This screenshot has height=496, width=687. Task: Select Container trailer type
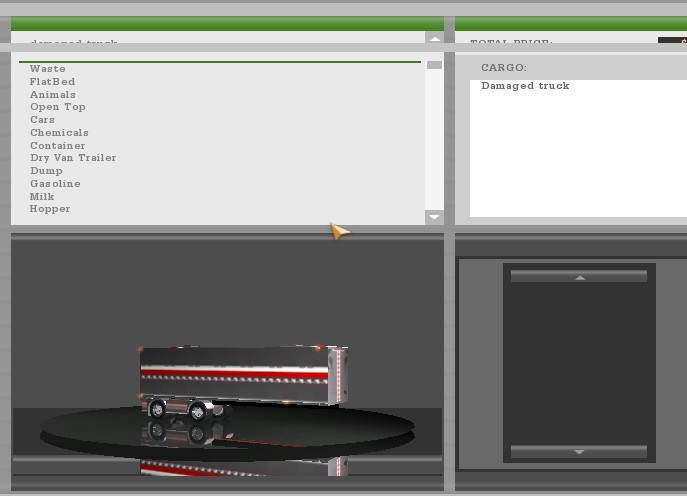tap(57, 145)
